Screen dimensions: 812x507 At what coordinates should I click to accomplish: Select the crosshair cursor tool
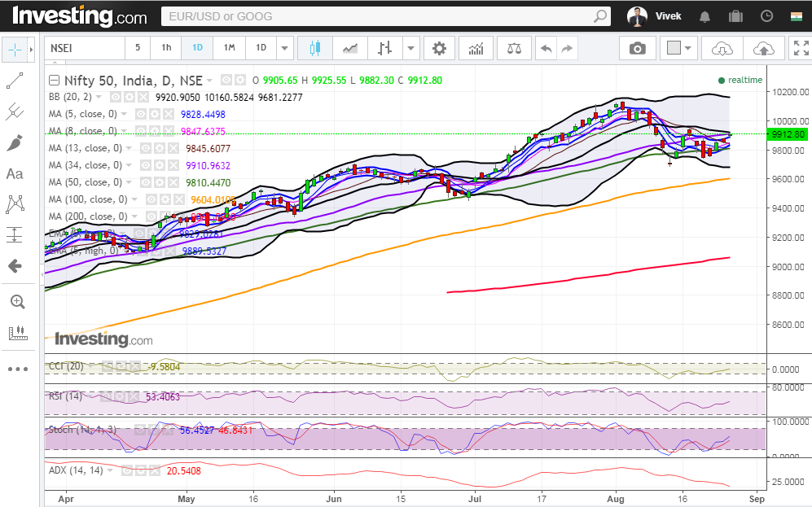point(15,50)
